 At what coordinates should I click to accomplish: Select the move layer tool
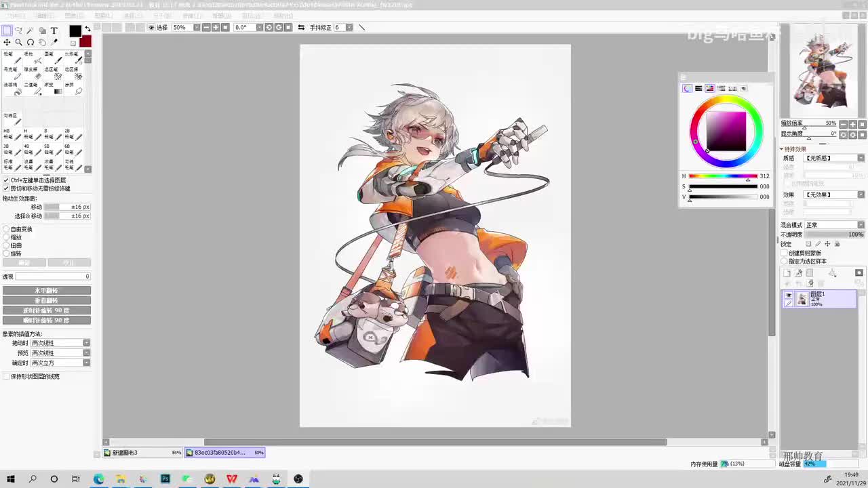pyautogui.click(x=7, y=42)
